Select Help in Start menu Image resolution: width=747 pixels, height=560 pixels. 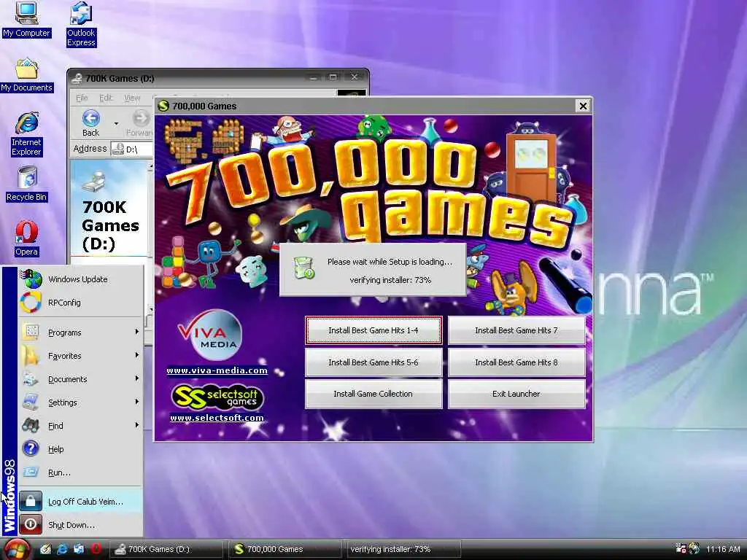(80, 449)
